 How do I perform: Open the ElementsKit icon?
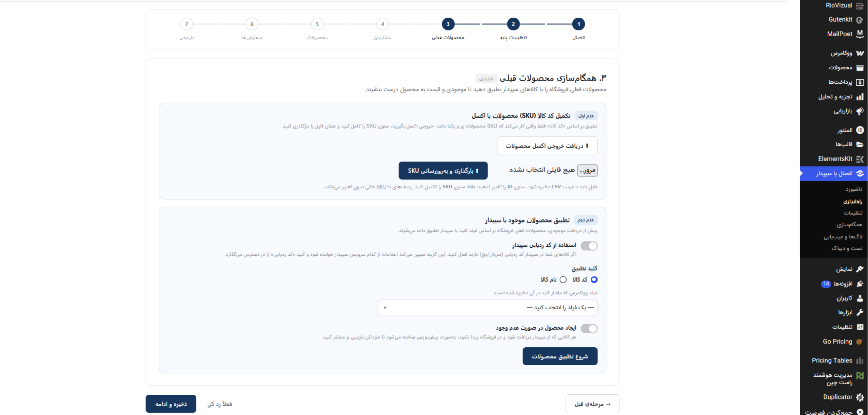[x=860, y=159]
